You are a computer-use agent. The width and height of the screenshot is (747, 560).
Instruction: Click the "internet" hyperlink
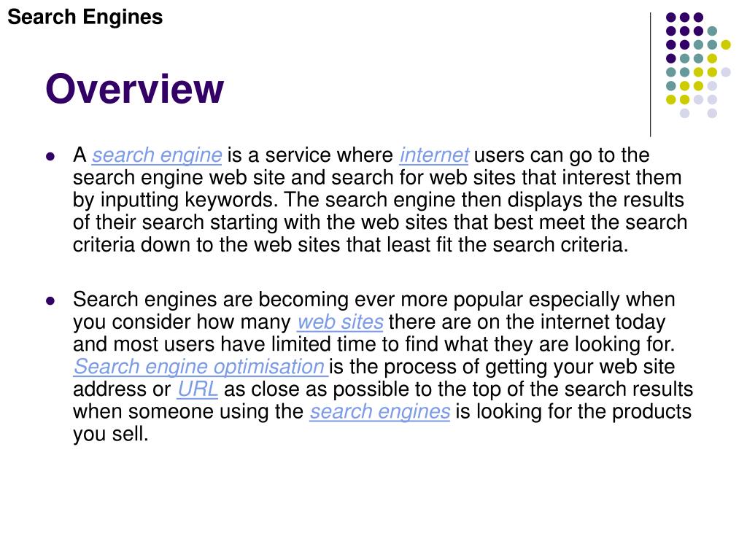click(x=434, y=155)
